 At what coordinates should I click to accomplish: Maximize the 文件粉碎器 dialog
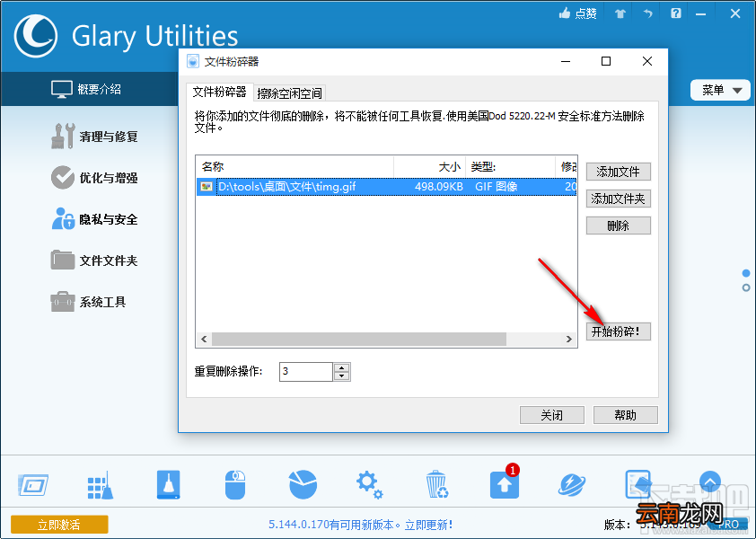606,61
